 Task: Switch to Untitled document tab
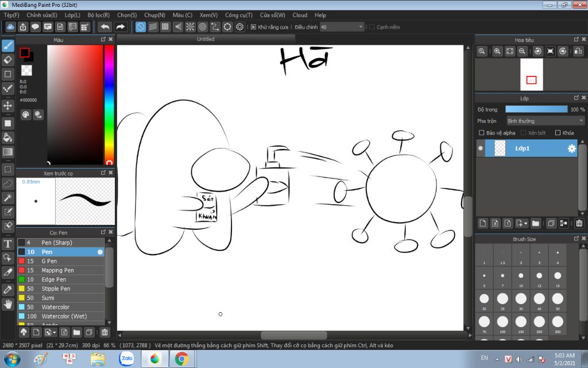click(x=206, y=39)
